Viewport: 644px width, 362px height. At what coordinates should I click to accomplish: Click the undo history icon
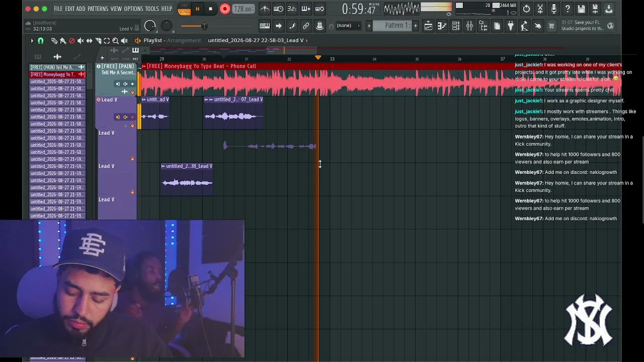[526, 9]
